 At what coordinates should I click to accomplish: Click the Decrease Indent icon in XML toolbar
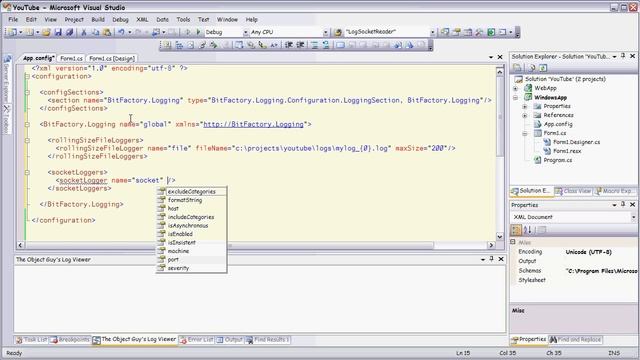289,45
